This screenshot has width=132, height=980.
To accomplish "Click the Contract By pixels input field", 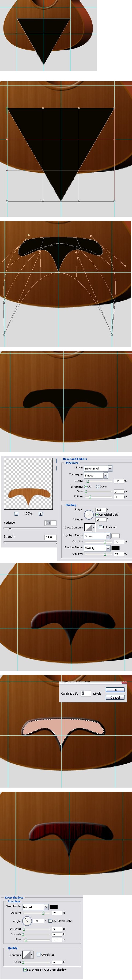I will (86, 693).
